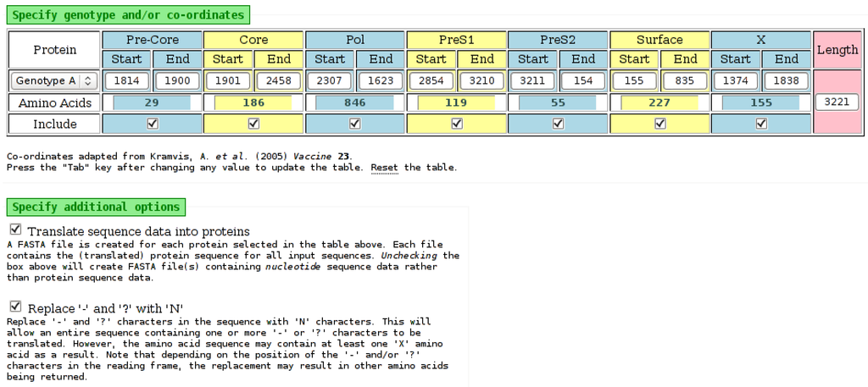Viewport: 868px width, 387px height.
Task: Disable the PreS1 Include checkbox
Action: coord(457,124)
